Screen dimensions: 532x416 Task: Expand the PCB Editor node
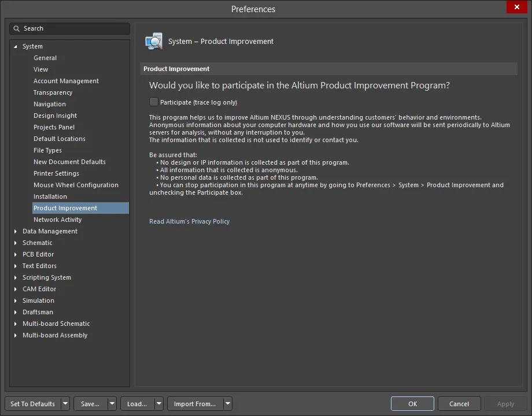[x=15, y=254]
